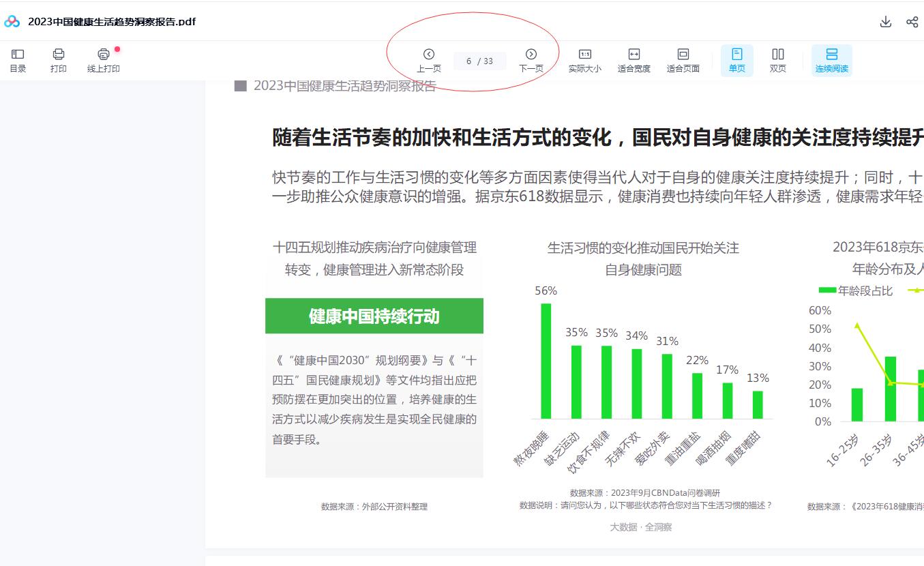The image size is (924, 566).
Task: Select the 线上打印 online print option
Action: click(103, 59)
